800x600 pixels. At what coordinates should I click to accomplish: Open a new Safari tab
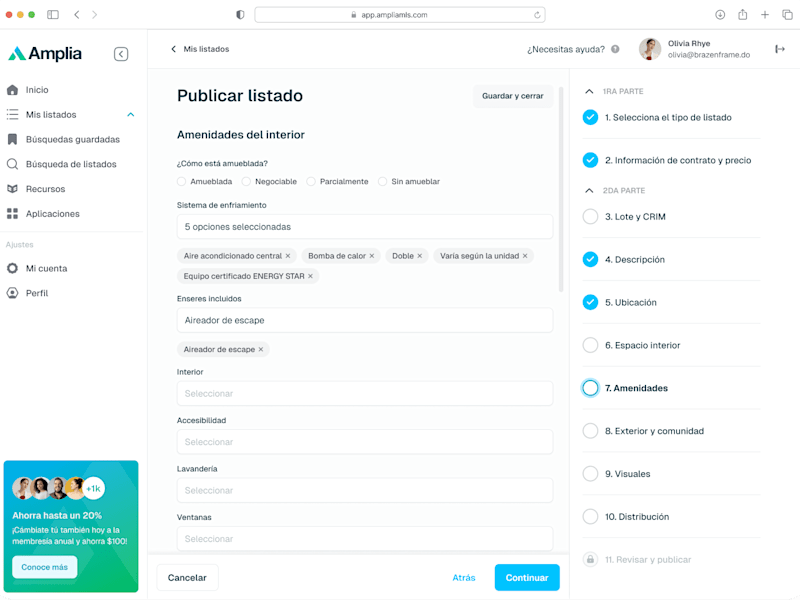pos(765,15)
